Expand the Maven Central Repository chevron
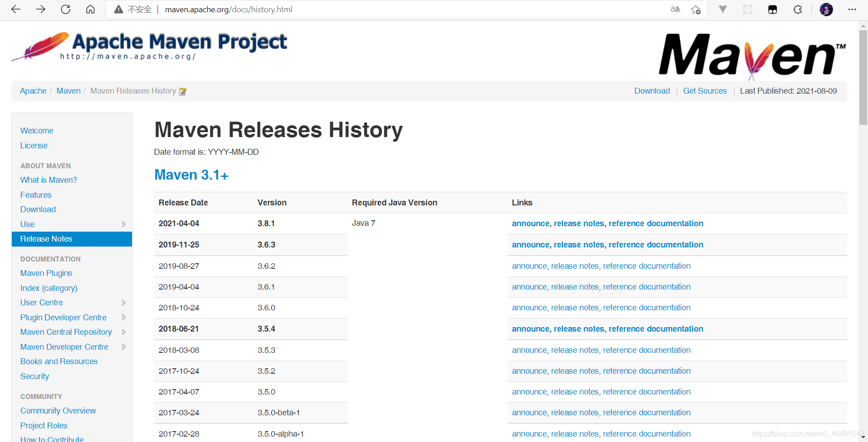The width and height of the screenshot is (868, 442). click(x=123, y=332)
